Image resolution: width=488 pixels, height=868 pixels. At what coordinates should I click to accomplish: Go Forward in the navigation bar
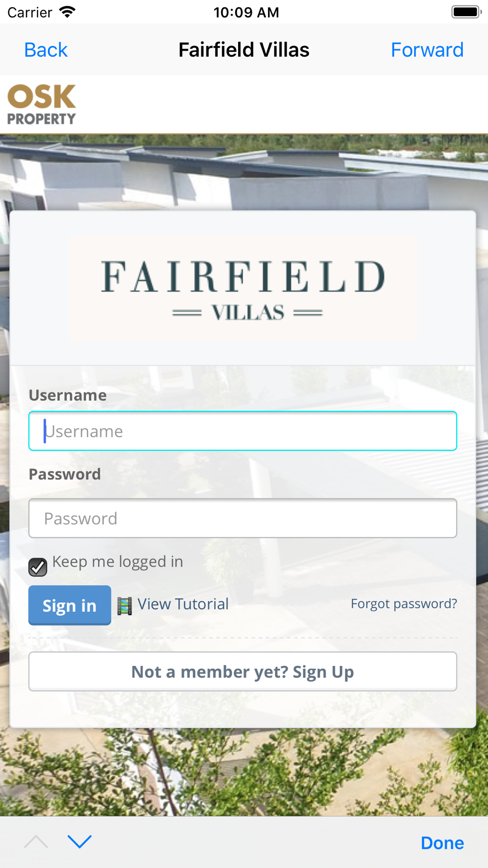(x=427, y=50)
